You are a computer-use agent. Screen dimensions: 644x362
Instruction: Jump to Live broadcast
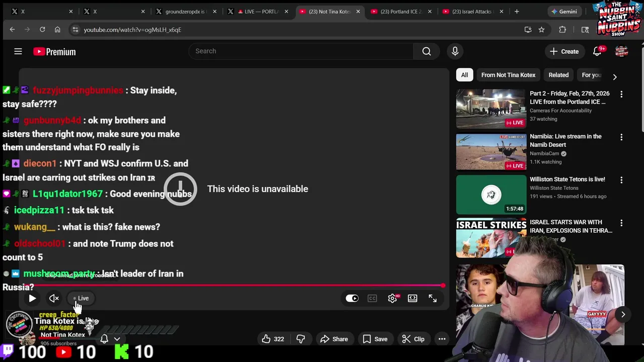click(82, 298)
